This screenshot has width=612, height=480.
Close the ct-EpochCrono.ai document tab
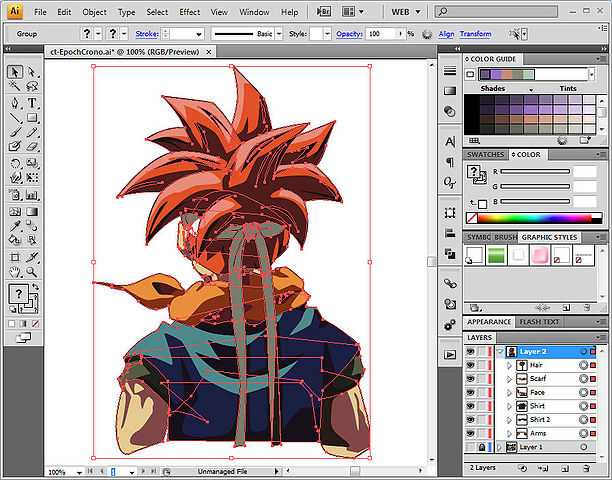pyautogui.click(x=209, y=52)
